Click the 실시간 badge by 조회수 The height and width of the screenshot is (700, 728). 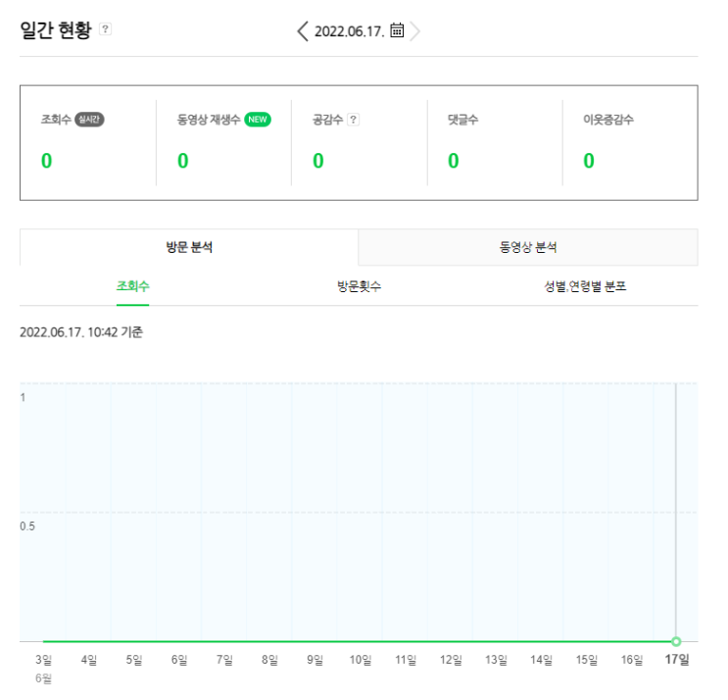89,120
